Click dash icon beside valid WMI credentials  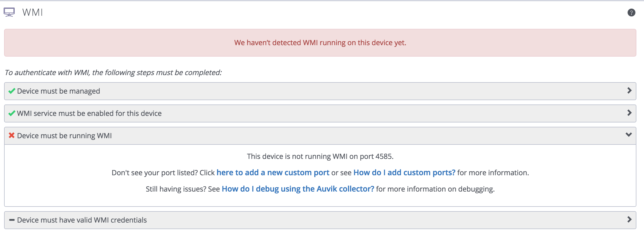(12, 220)
